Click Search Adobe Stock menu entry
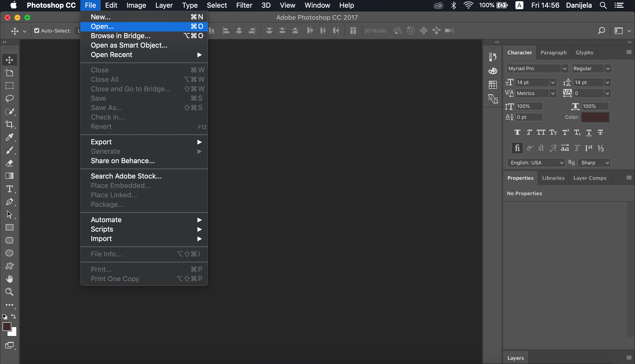635x364 pixels. (x=126, y=176)
